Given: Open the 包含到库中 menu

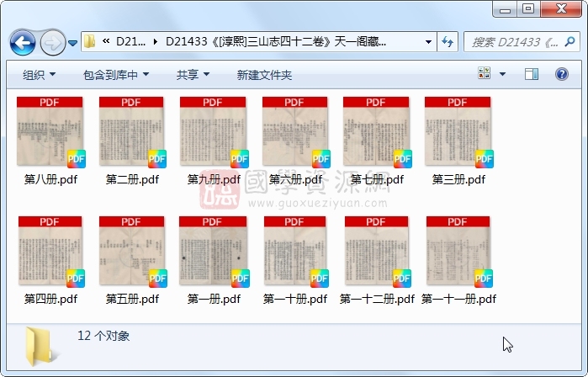Looking at the screenshot, I should tap(116, 75).
